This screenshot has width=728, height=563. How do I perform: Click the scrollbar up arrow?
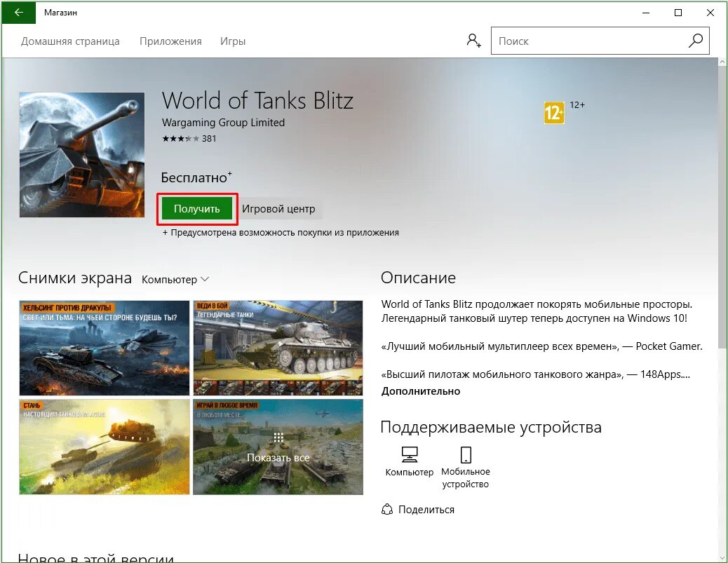(x=722, y=62)
